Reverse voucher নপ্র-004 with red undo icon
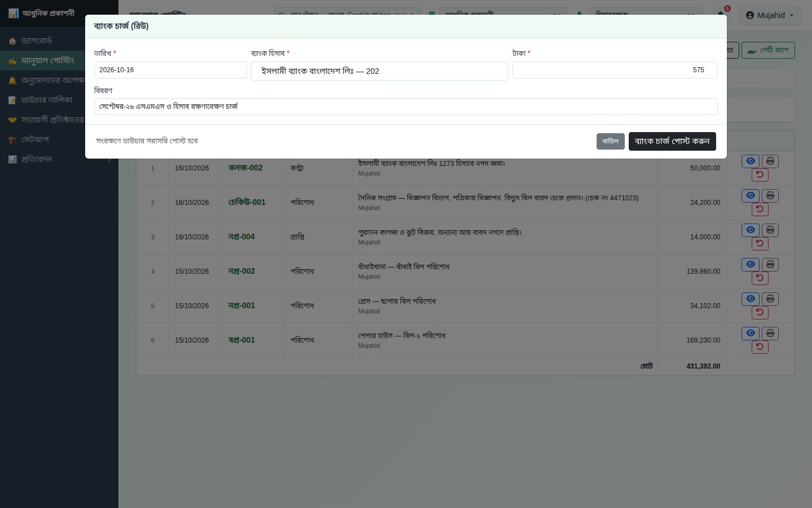This screenshot has width=812, height=508. 760,244
